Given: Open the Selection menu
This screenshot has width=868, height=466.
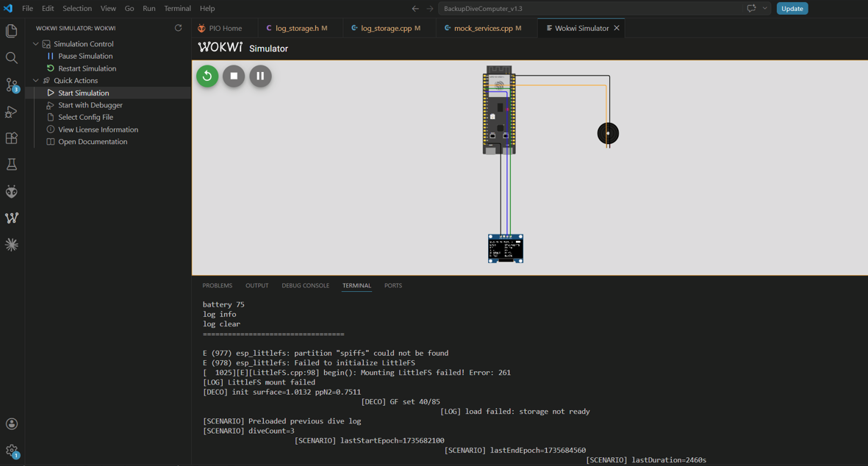Looking at the screenshot, I should [x=77, y=8].
